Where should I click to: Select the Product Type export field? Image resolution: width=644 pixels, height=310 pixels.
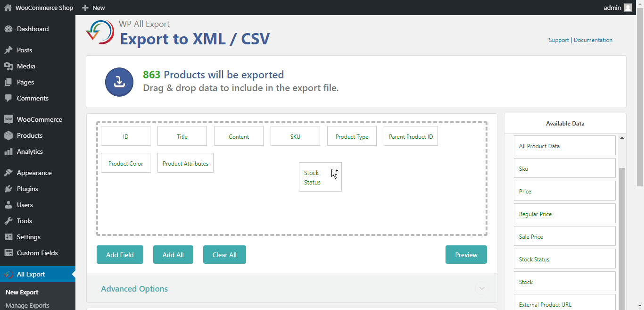click(x=352, y=136)
